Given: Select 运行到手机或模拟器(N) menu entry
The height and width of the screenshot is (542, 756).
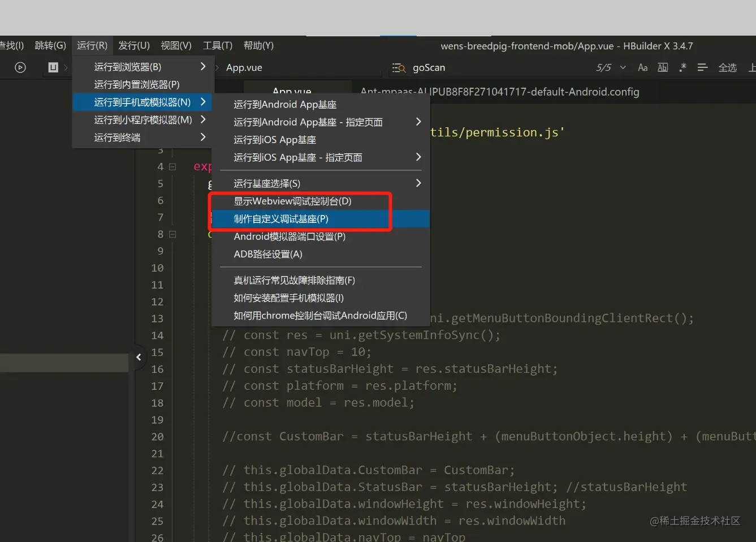Looking at the screenshot, I should (143, 102).
